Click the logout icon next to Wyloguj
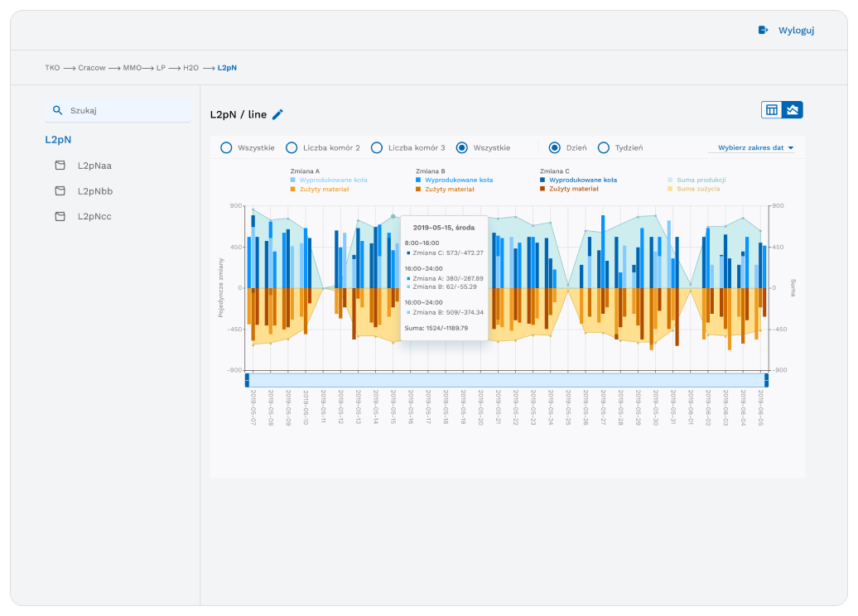The height and width of the screenshot is (616, 858). [763, 30]
